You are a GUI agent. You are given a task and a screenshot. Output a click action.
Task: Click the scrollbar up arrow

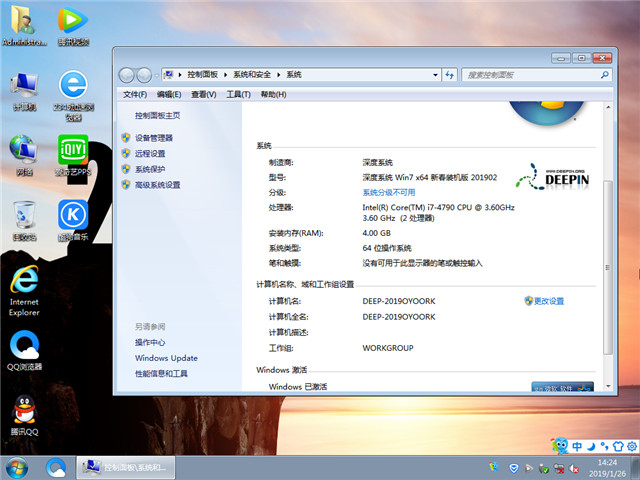point(608,107)
